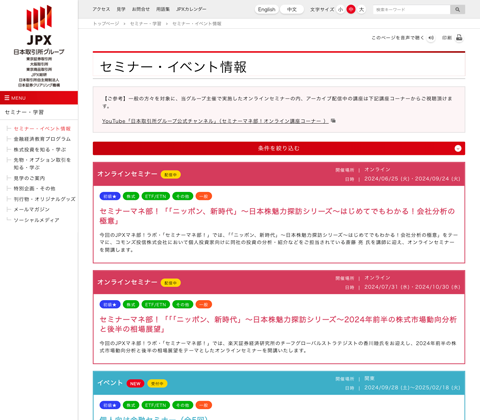Switch site language to English
This screenshot has height=420, width=480.
266,9
